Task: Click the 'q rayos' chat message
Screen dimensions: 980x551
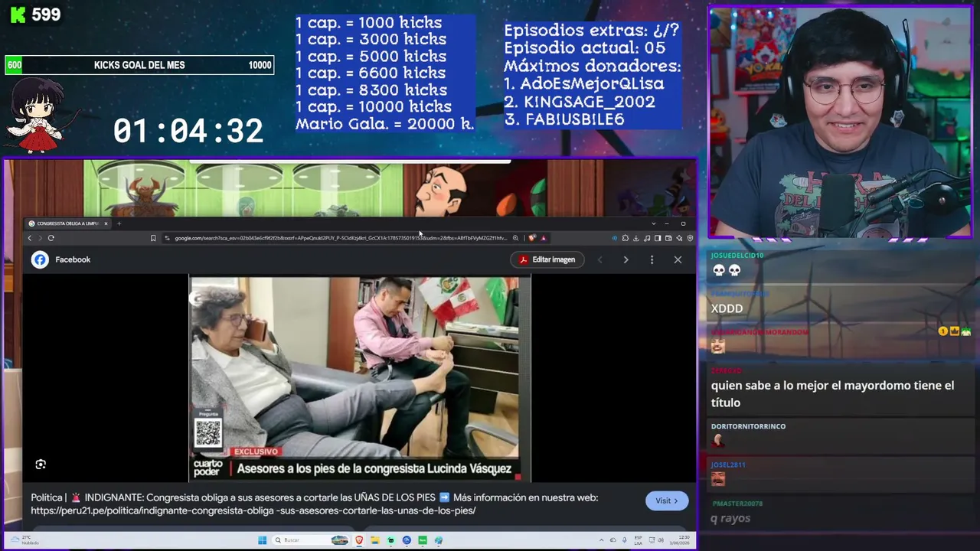Action: point(730,519)
